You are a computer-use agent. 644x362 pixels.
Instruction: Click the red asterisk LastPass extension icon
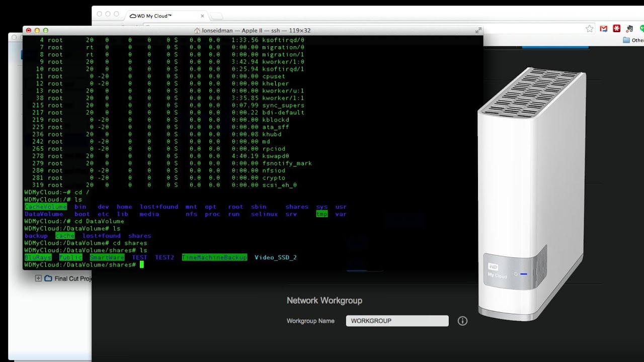616,29
